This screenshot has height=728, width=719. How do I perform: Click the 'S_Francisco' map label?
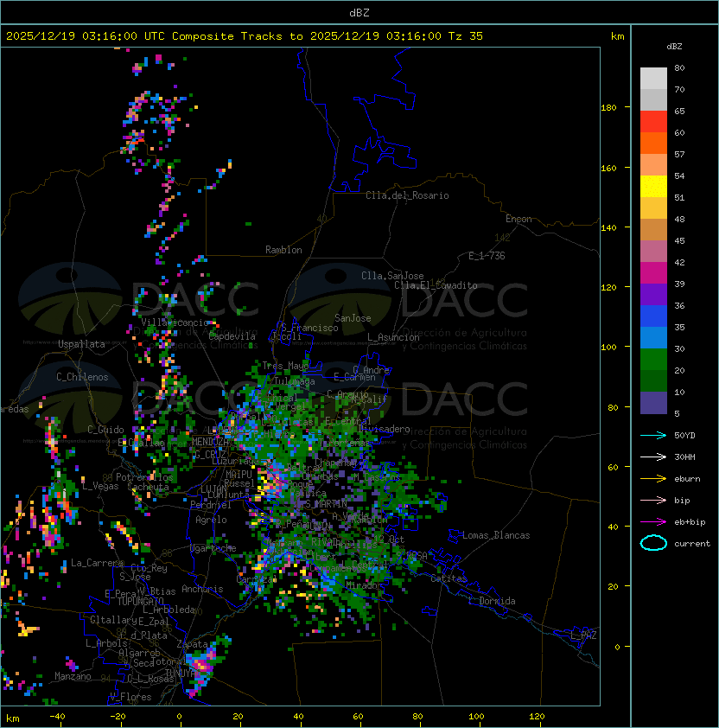click(309, 328)
